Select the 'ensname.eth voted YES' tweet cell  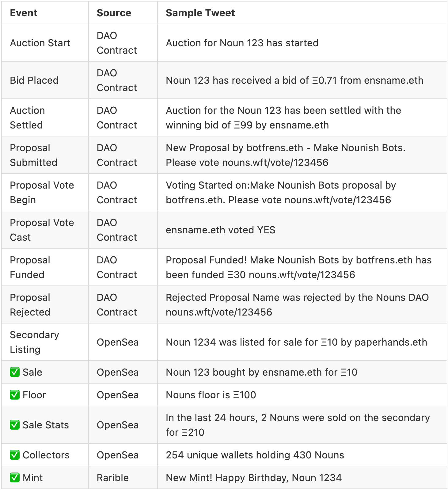tap(220, 230)
